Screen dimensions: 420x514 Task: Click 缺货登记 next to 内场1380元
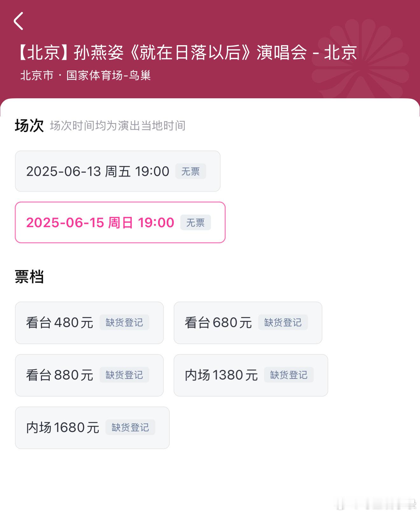[x=289, y=375]
